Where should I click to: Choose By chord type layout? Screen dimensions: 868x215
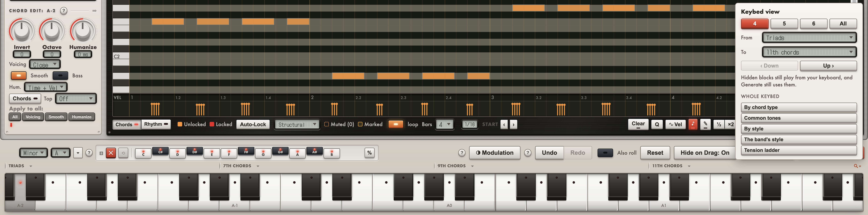[799, 107]
